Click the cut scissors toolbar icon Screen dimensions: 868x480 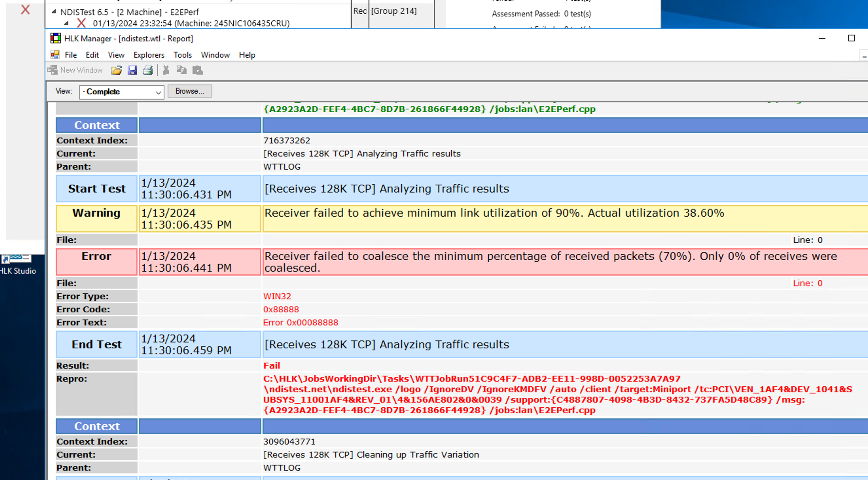pyautogui.click(x=166, y=70)
